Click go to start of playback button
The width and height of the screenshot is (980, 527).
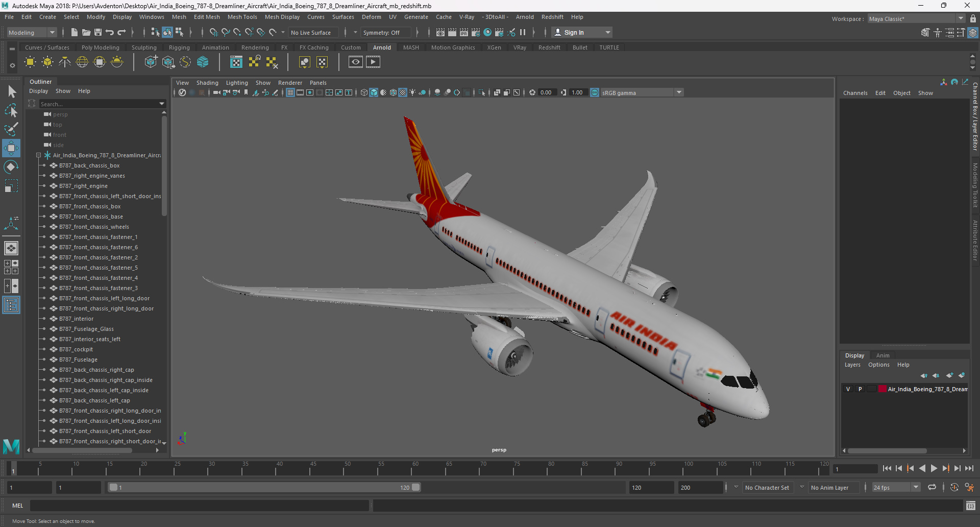tap(887, 468)
